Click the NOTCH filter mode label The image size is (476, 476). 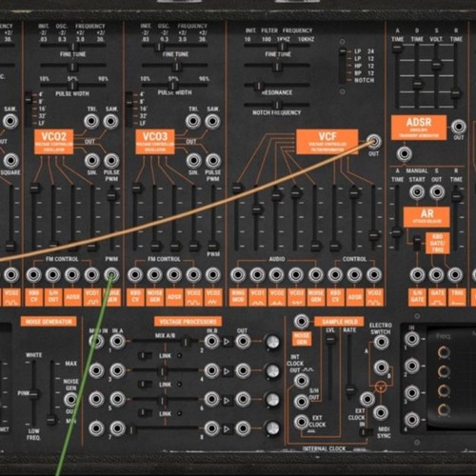pos(365,80)
